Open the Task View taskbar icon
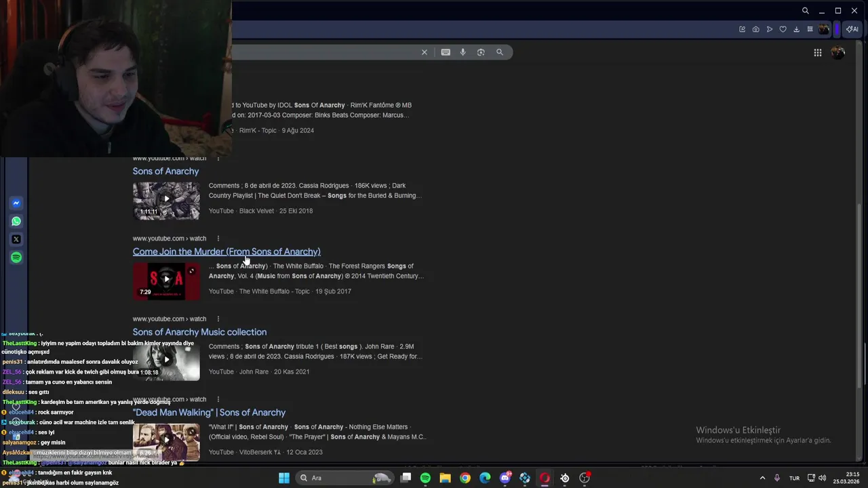The image size is (868, 488). pos(406,478)
